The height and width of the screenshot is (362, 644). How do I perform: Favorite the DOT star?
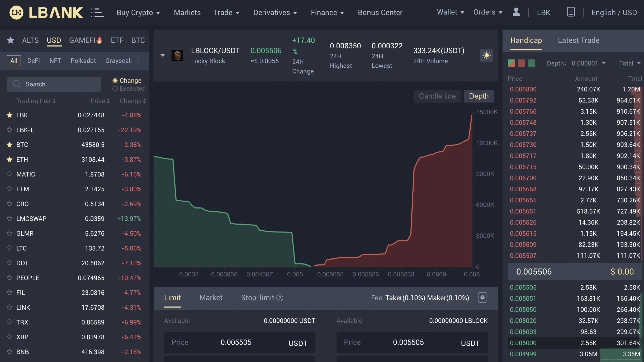point(10,263)
